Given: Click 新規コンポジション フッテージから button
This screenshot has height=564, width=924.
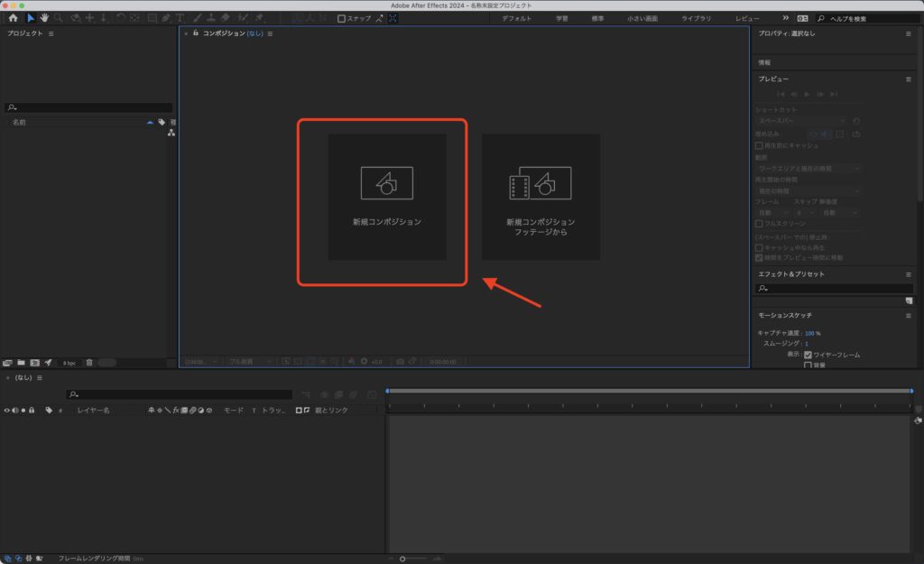Looking at the screenshot, I should coord(541,197).
